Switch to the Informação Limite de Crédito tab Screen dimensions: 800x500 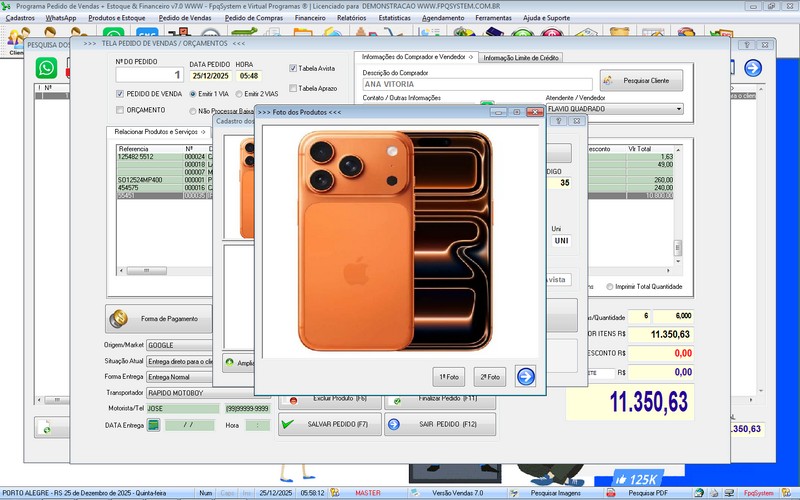(521, 58)
